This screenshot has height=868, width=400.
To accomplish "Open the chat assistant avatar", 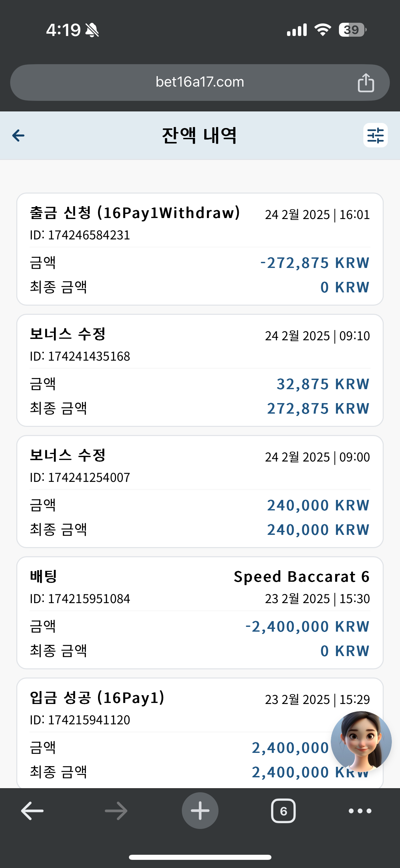I will [x=361, y=742].
